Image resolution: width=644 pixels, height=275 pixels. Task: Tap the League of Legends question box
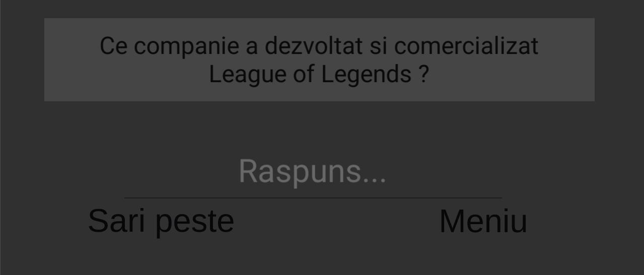pos(319,60)
